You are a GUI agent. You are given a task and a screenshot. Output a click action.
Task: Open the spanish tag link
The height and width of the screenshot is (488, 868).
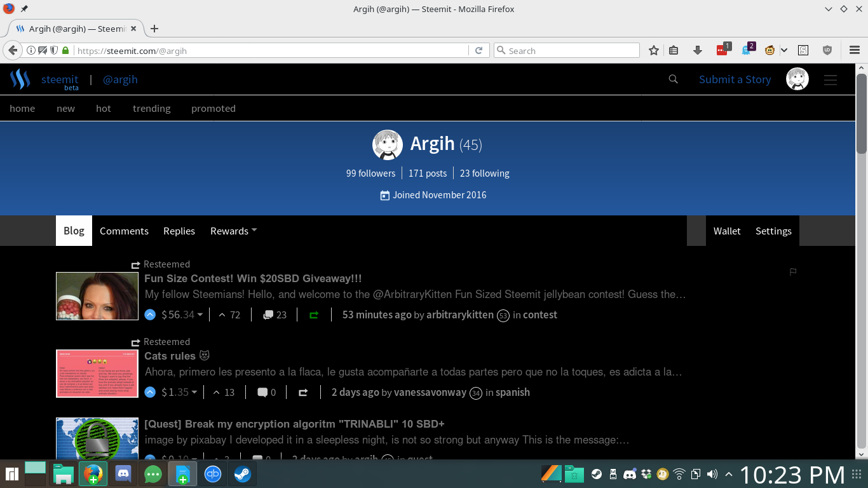[x=513, y=392]
